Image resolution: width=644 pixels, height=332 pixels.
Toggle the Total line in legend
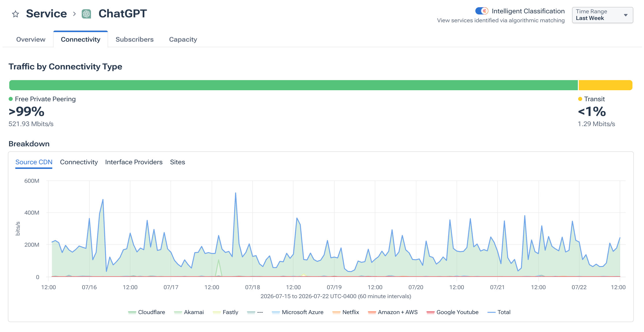499,312
